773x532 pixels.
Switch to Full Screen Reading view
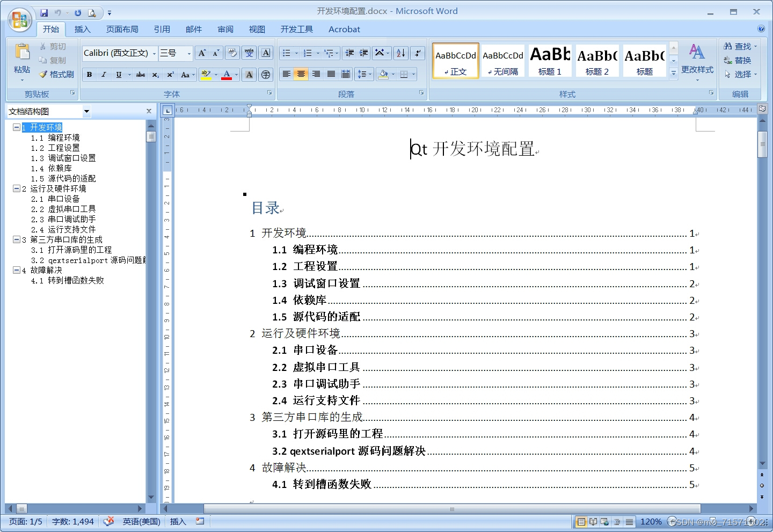coord(593,522)
